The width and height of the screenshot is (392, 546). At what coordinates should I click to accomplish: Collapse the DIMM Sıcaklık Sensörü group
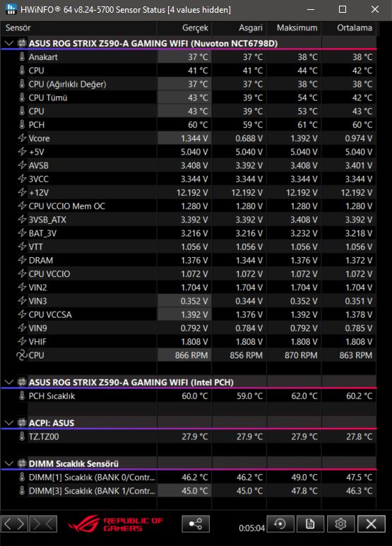(x=9, y=463)
